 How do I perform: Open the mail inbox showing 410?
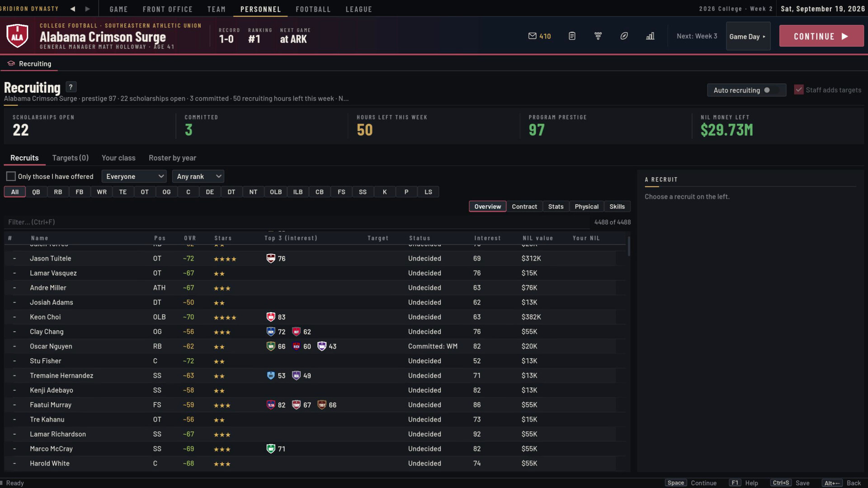539,36
